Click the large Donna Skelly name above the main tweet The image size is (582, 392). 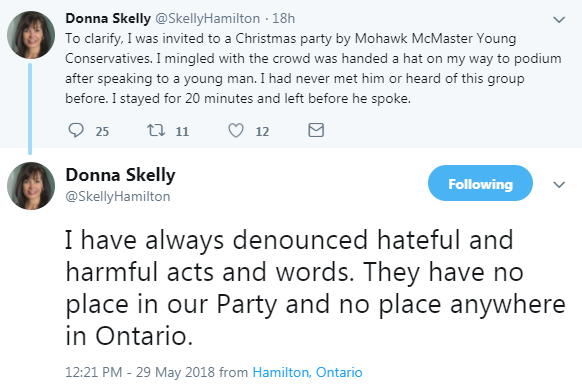[x=120, y=175]
